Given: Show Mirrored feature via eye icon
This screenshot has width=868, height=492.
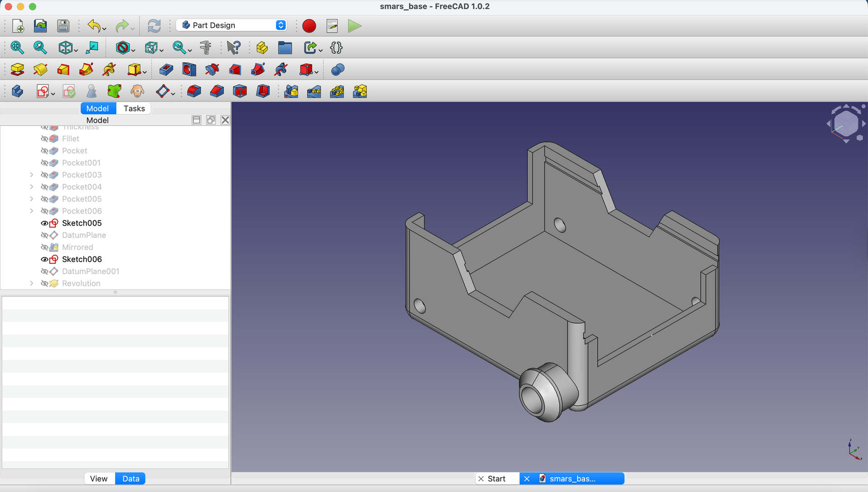Looking at the screenshot, I should pos(44,247).
